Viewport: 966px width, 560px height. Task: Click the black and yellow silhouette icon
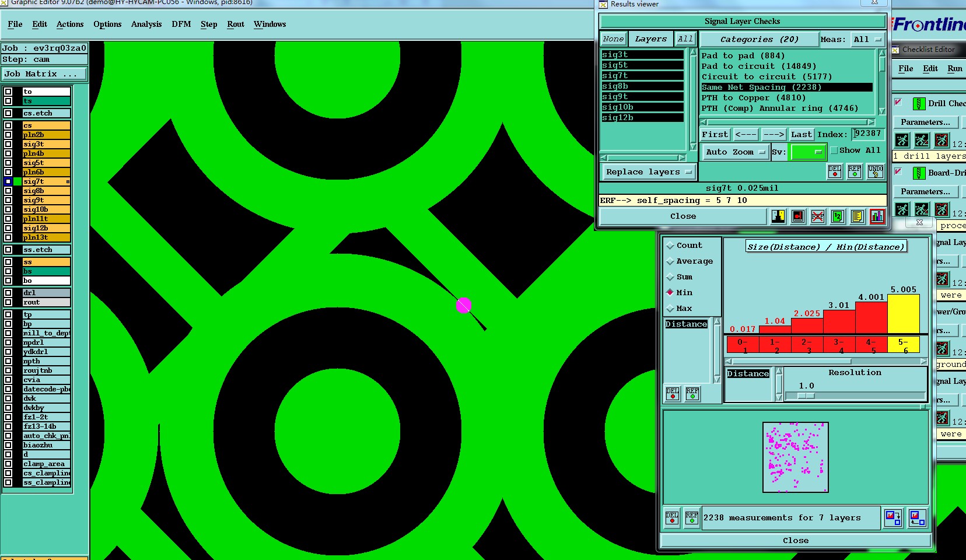pos(778,216)
